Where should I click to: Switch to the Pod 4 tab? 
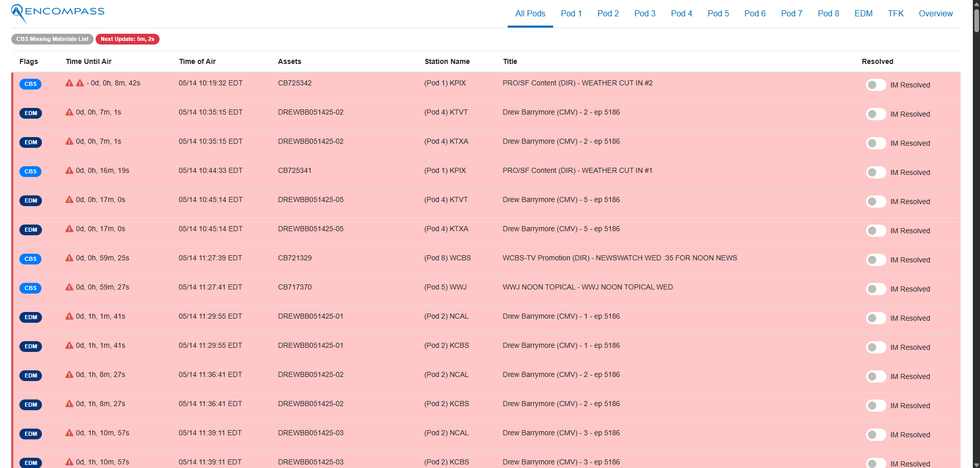click(681, 13)
